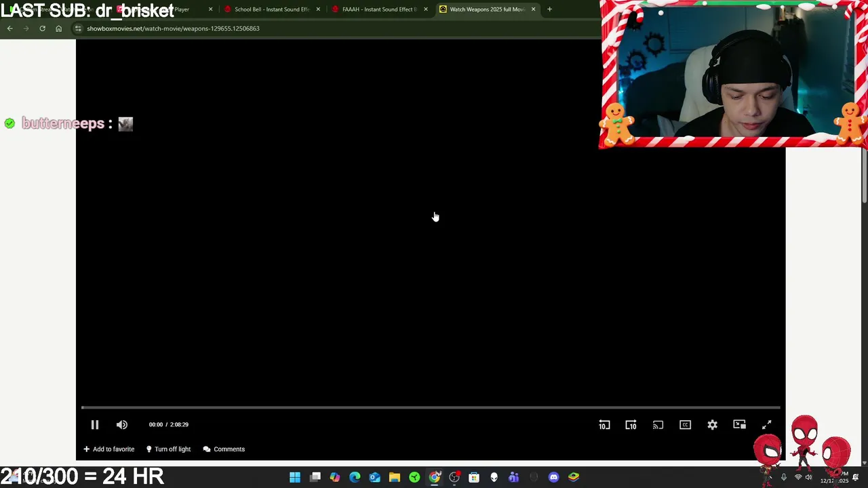Go to the browser home page
Screen dimensions: 868x488
(x=58, y=28)
